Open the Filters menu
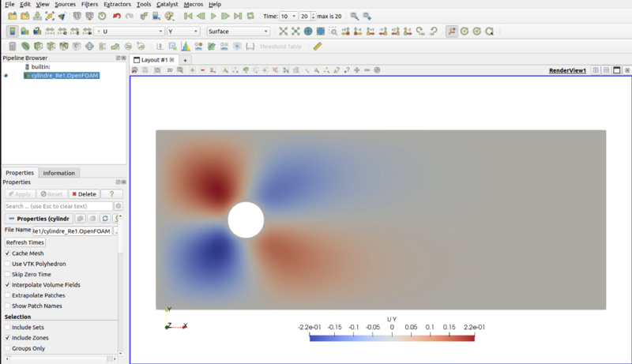632x364 pixels. 89,4
